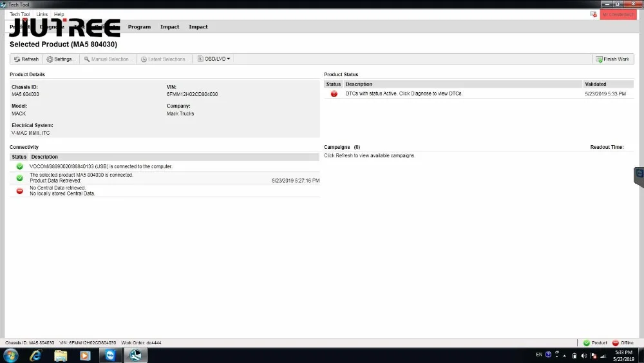Open the Windows Start menu
Viewport: 644px width, 363px height.
pyautogui.click(x=11, y=356)
